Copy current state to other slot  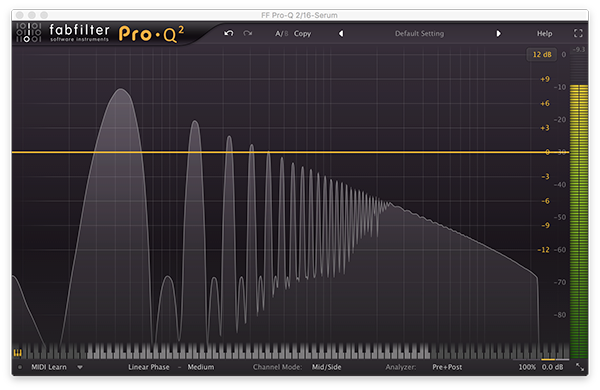pos(302,34)
